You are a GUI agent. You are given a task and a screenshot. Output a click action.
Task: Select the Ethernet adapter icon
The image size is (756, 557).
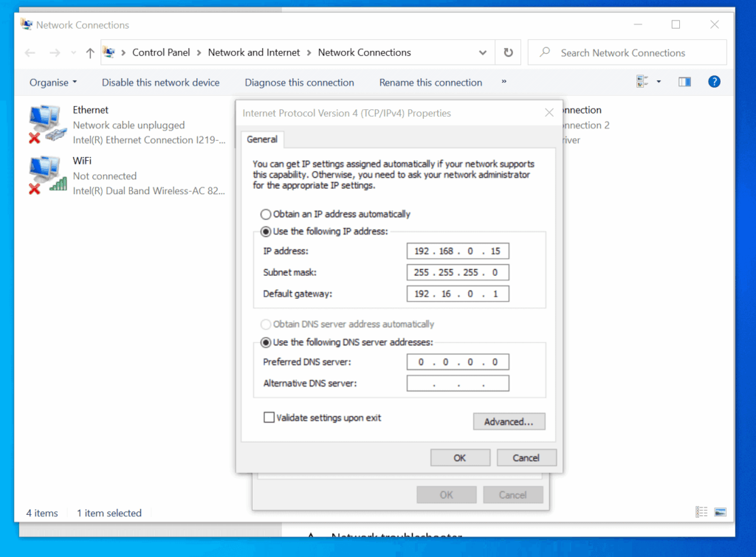[x=47, y=125]
